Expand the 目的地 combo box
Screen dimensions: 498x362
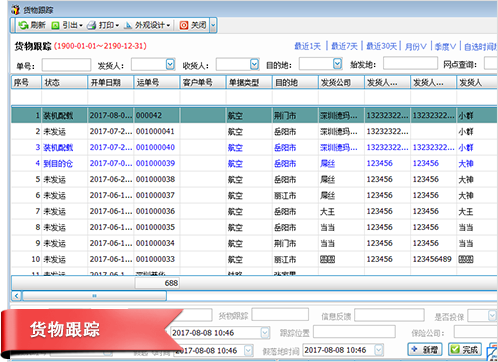coord(337,63)
